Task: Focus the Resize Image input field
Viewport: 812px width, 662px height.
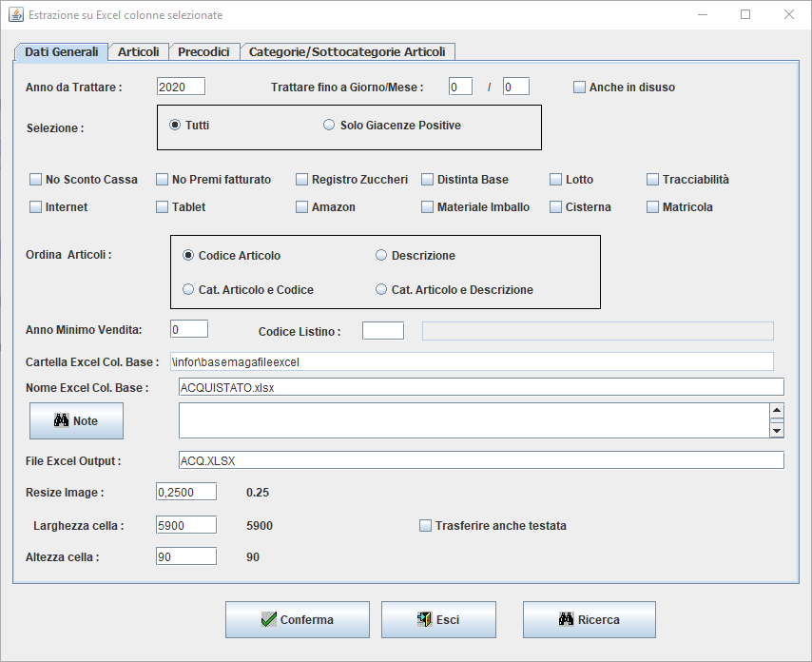Action: pyautogui.click(x=186, y=492)
